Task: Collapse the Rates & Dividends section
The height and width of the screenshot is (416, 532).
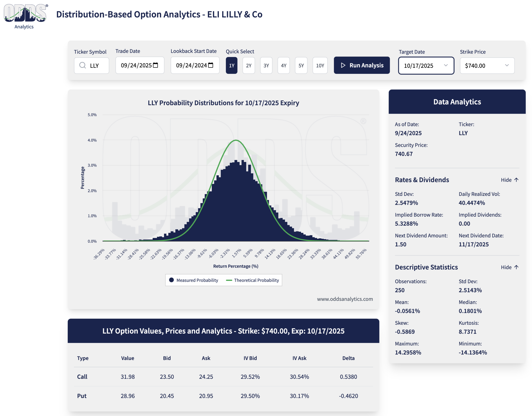Action: (506, 180)
